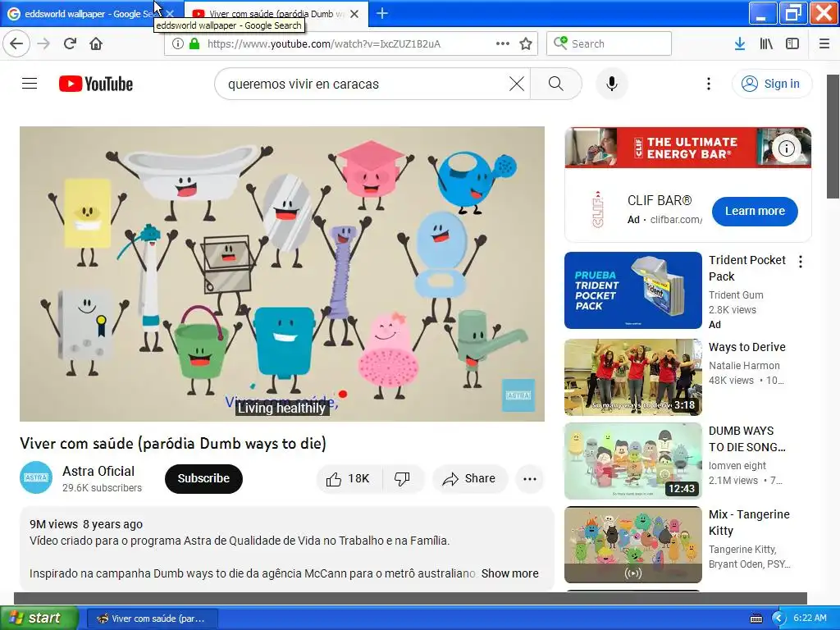Open the options menu for Trident Pocket Pack
Viewport: 840px width, 630px height.
[x=801, y=262]
